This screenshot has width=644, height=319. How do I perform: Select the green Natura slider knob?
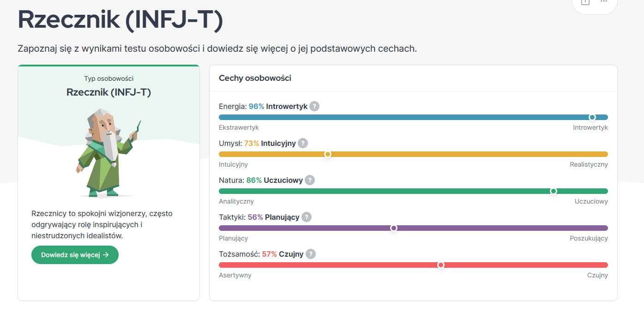554,191
